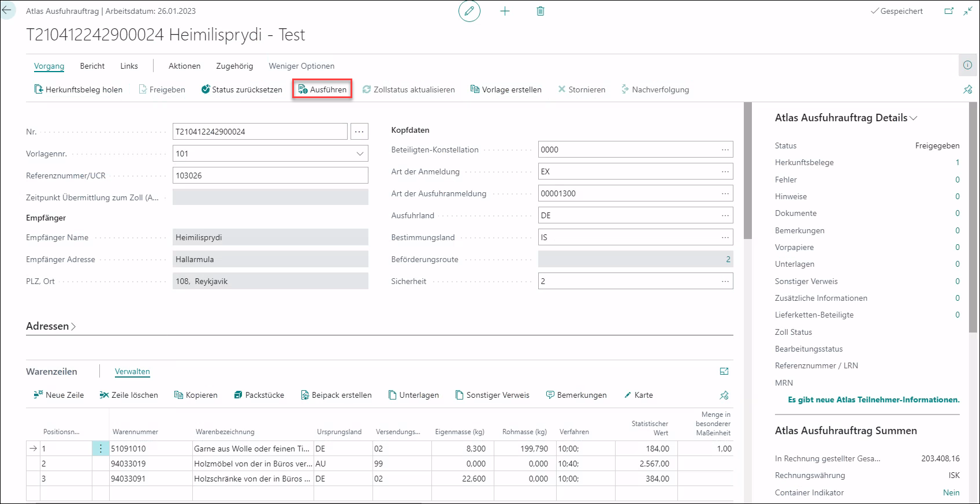Screen dimensions: 980x504
Task: Collapse Atlas Ausfuhrauftrag Details
Action: [846, 118]
